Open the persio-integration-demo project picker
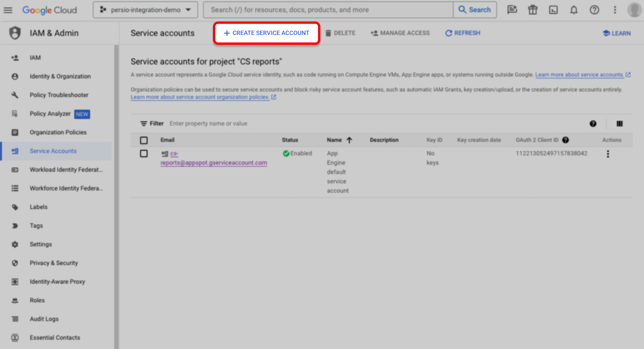The image size is (644, 349). coord(145,10)
